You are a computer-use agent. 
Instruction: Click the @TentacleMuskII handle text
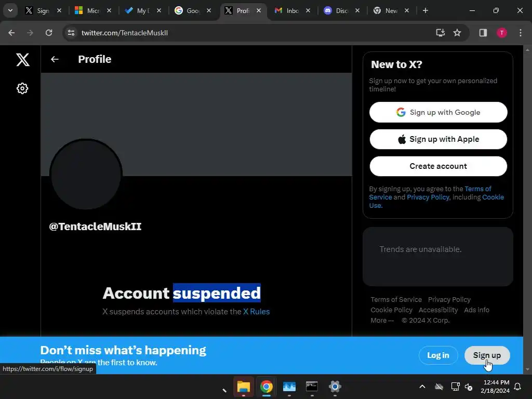pos(96,227)
